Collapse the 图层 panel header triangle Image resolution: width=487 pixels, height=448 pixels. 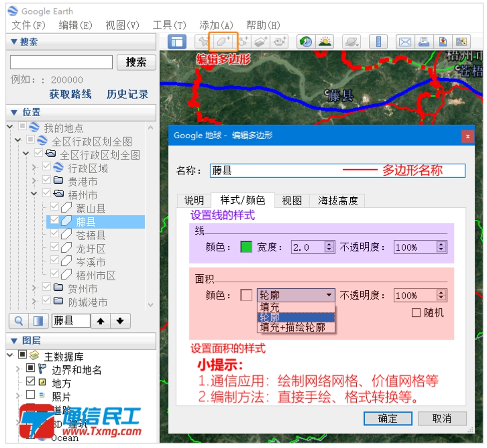(14, 341)
